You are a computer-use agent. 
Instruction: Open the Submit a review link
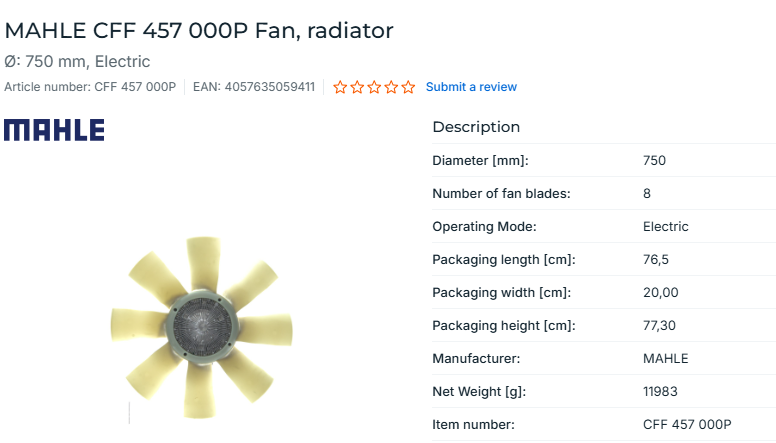pos(471,87)
